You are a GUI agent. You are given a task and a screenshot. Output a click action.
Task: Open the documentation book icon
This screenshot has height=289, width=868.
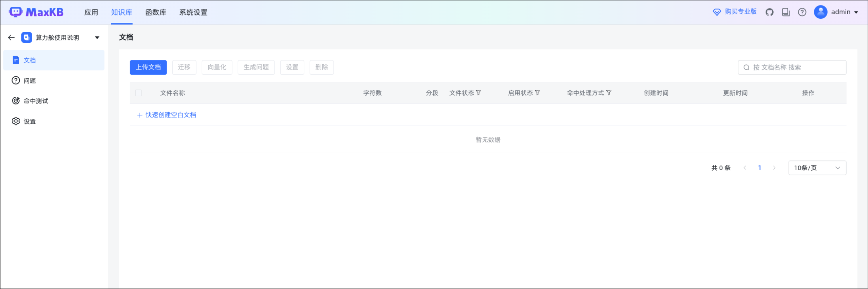(786, 12)
